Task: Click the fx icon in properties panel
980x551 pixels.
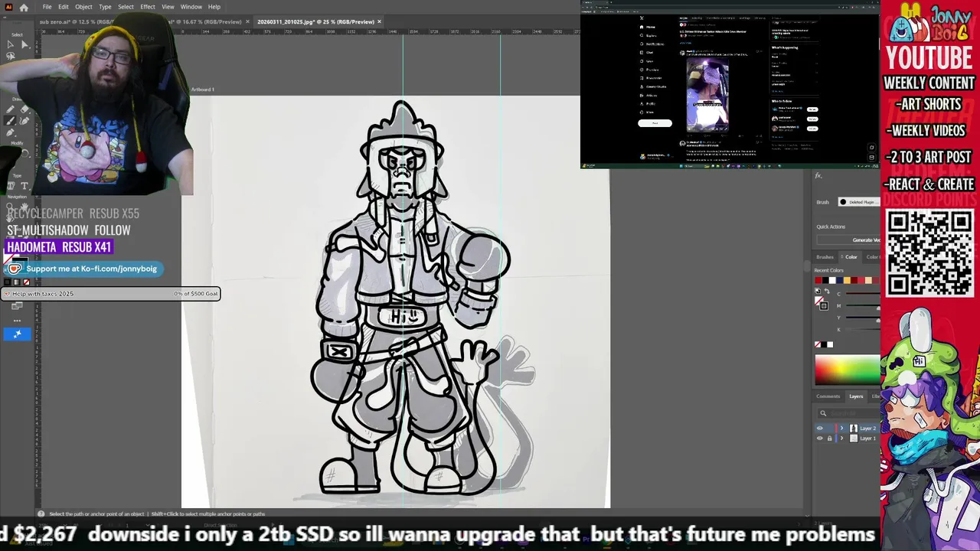Action: [x=818, y=176]
